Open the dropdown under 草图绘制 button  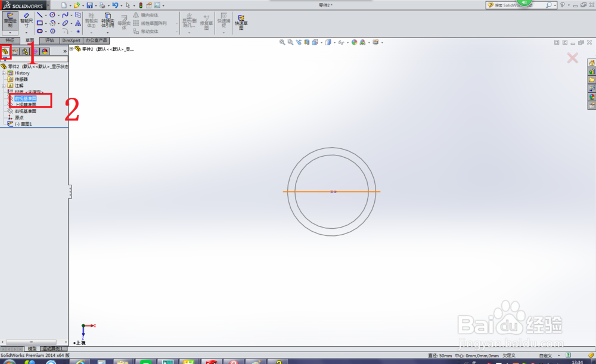click(10, 33)
